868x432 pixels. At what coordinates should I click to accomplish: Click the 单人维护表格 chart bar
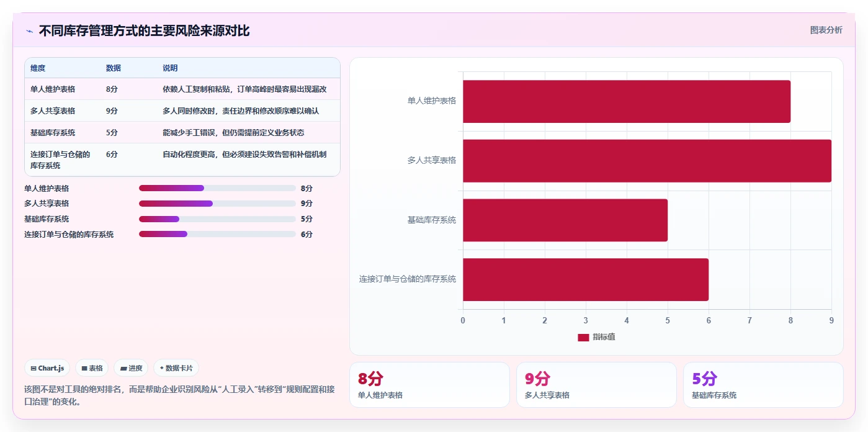[627, 101]
